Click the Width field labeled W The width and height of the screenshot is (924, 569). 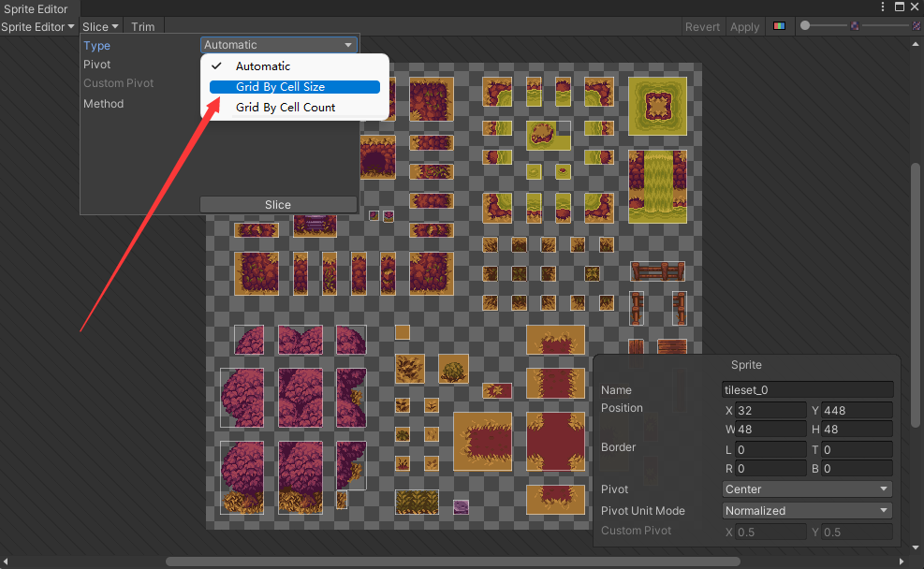tap(770, 429)
